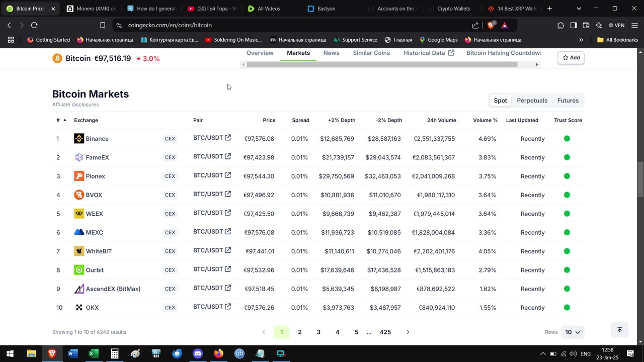Open external link icon for Binance BTC/USDT
The height and width of the screenshot is (362, 644).
pyautogui.click(x=228, y=138)
